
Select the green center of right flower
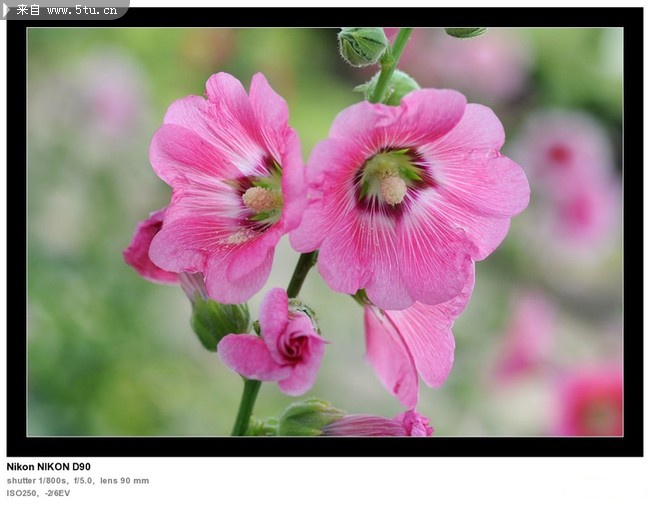coord(390,180)
